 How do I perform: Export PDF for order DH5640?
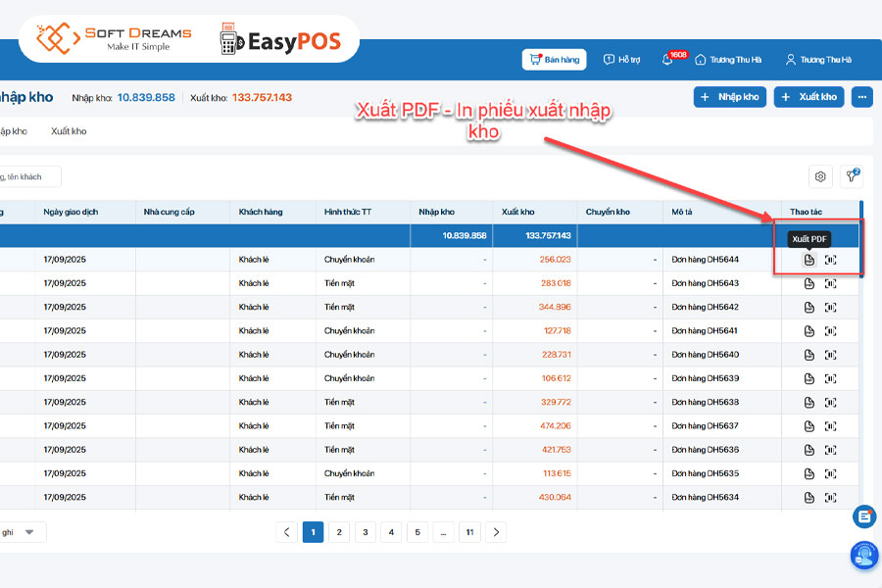click(x=808, y=355)
